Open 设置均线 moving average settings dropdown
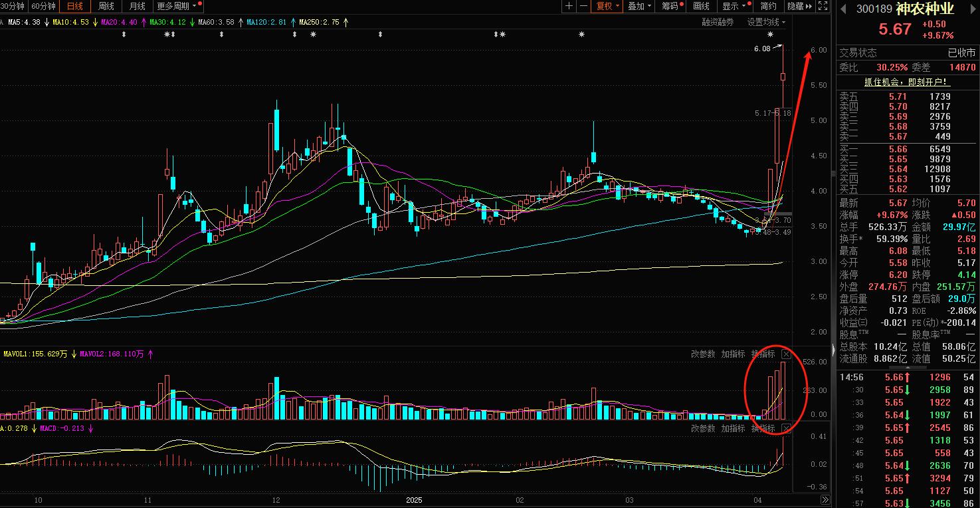980x508 pixels. click(766, 22)
